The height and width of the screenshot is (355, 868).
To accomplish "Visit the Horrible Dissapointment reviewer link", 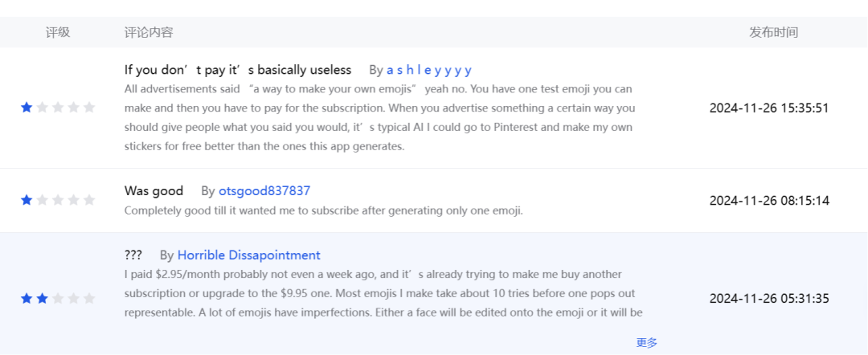I will pos(248,255).
